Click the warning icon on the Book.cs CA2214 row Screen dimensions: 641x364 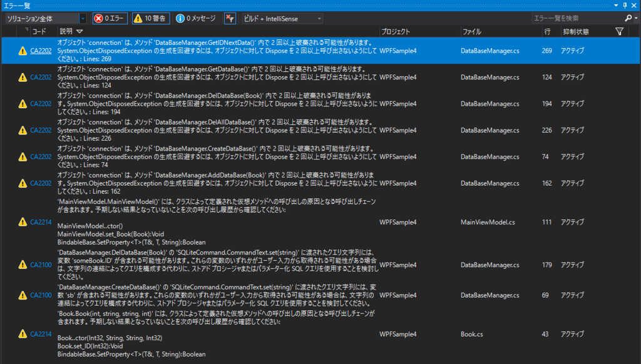tap(23, 334)
